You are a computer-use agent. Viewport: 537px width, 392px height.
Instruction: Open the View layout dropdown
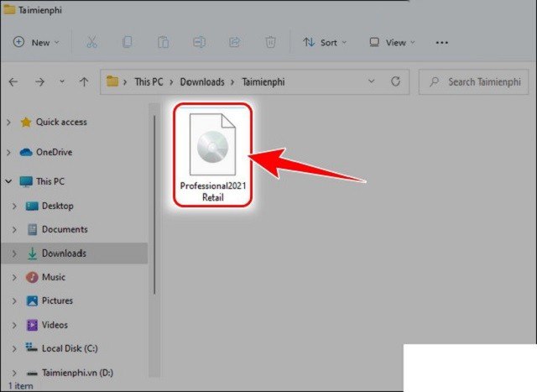tap(392, 42)
